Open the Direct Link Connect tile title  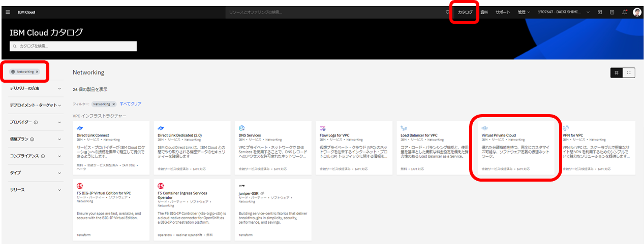[93, 135]
